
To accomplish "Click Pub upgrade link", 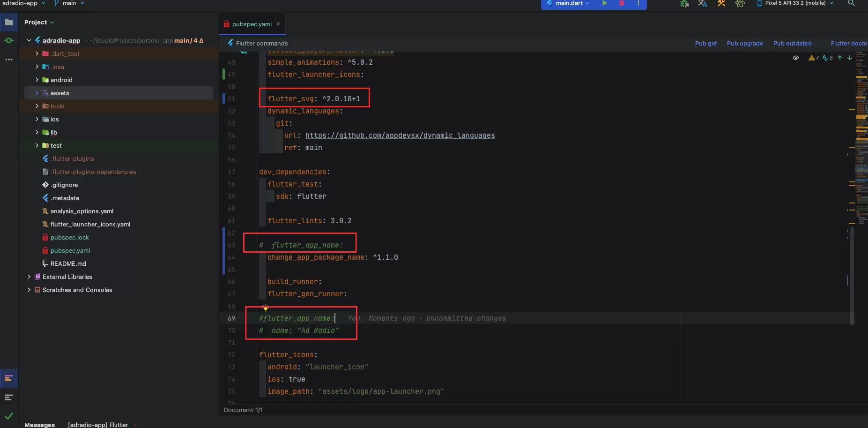I will (x=745, y=43).
